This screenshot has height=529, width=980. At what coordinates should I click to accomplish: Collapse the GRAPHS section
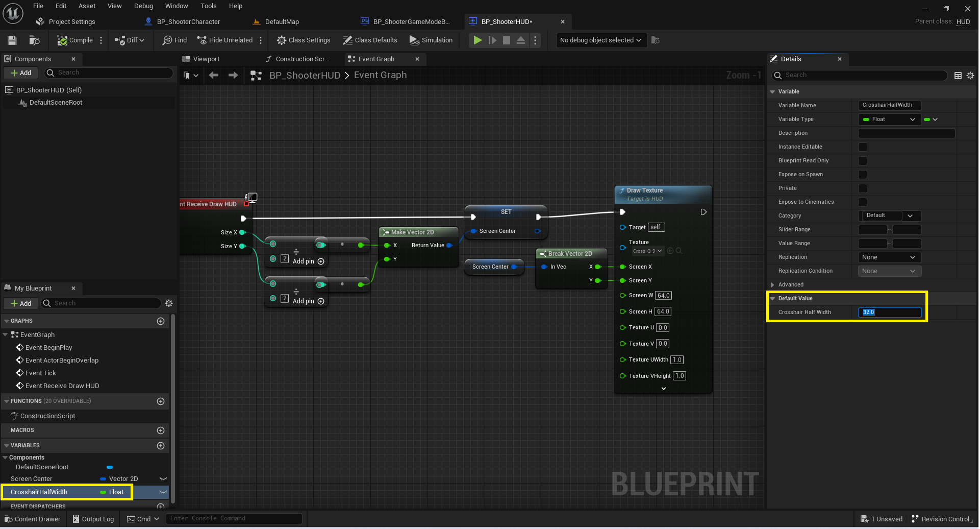(7, 321)
